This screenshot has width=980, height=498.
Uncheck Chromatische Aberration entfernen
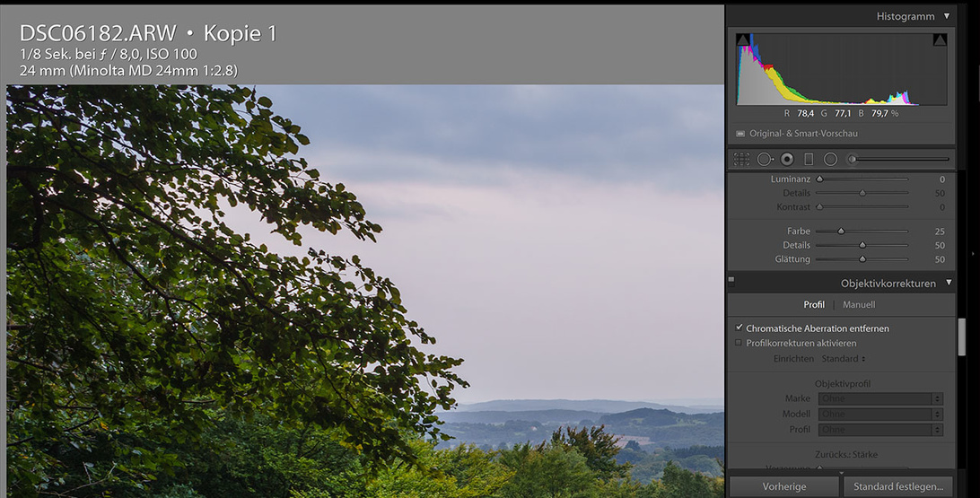(739, 328)
